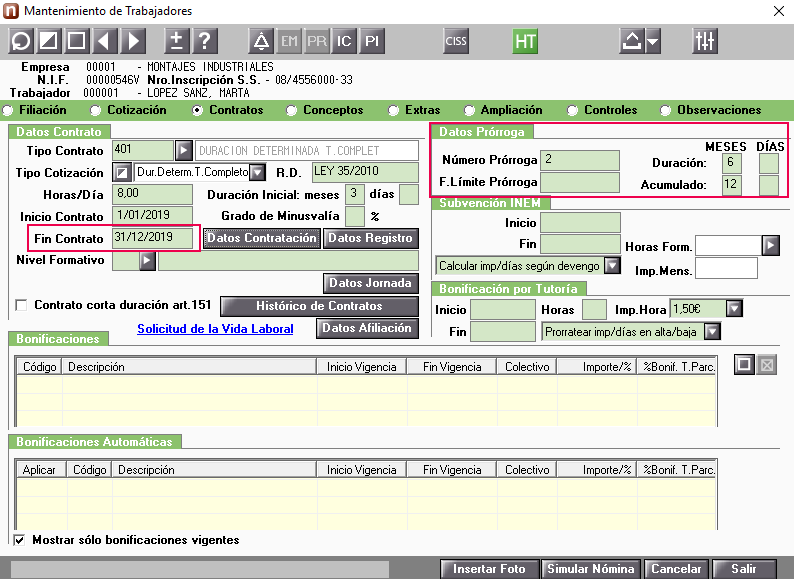Screen dimensions: 794x579
Task: Click the PI toolbar icon
Action: [372, 41]
